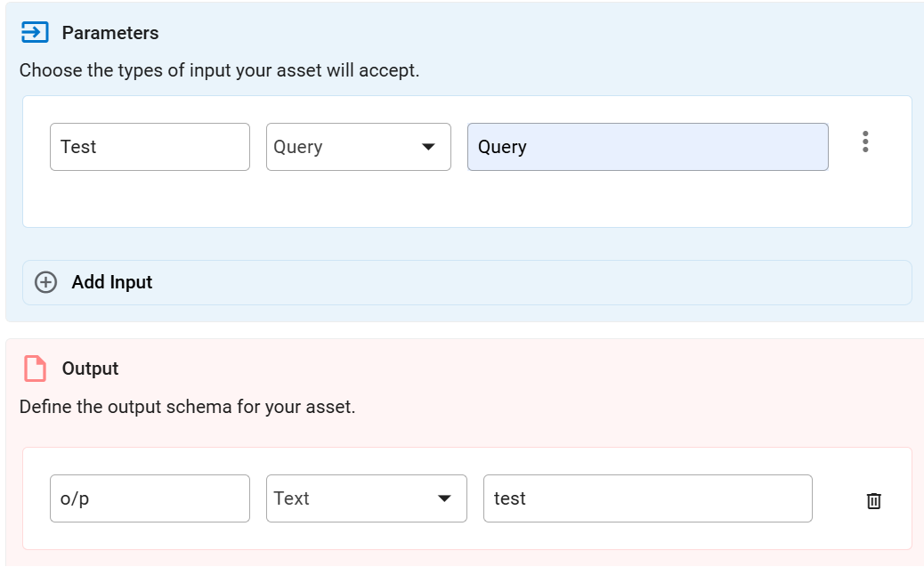Viewport: 924px width, 567px height.
Task: Click the Output file icon
Action: click(x=34, y=369)
